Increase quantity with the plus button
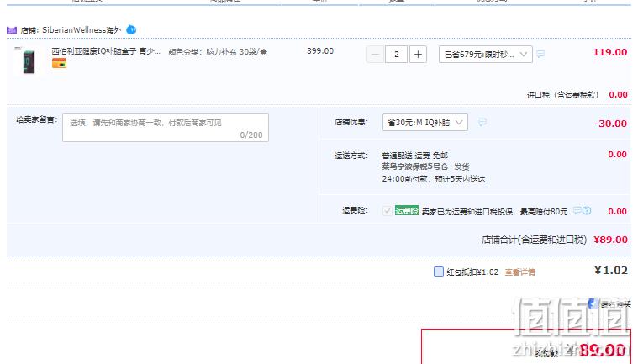Screen dimensions: 638x364 [x=418, y=55]
